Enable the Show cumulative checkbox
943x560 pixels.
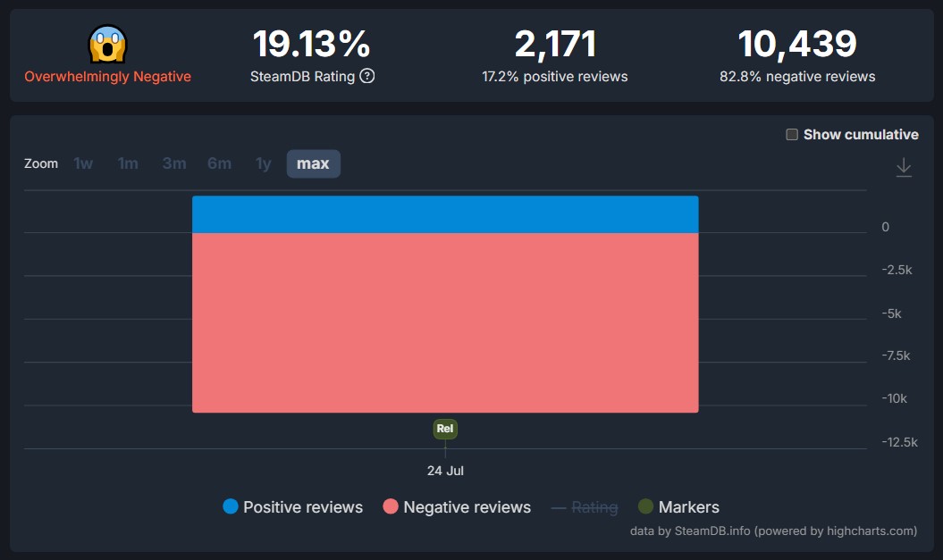790,134
